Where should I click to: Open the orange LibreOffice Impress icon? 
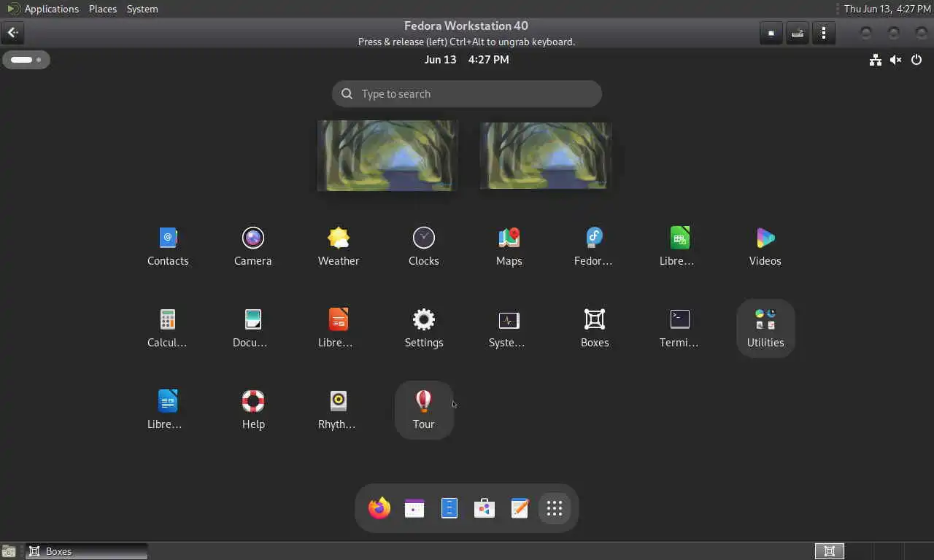(339, 327)
